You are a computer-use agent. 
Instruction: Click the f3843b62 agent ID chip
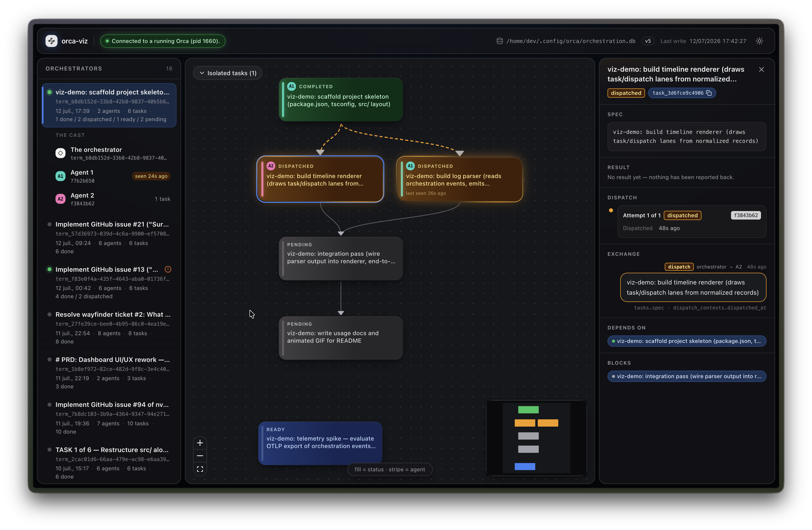tap(745, 215)
